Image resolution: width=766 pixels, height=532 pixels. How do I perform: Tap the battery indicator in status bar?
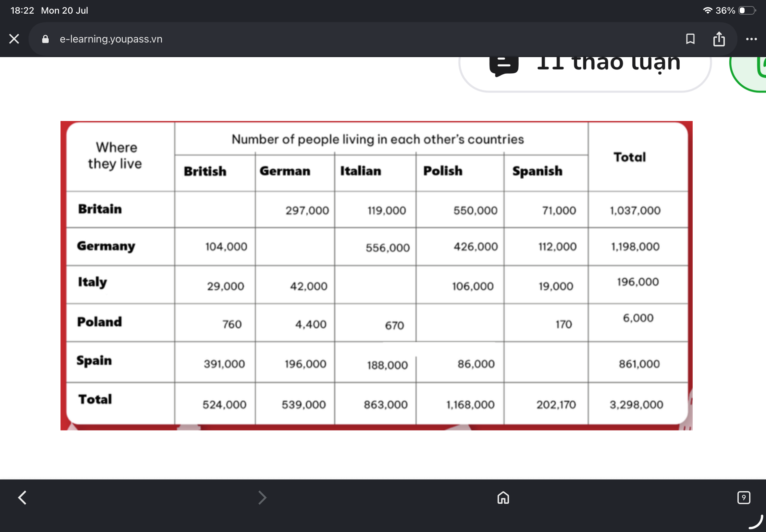pyautogui.click(x=747, y=10)
